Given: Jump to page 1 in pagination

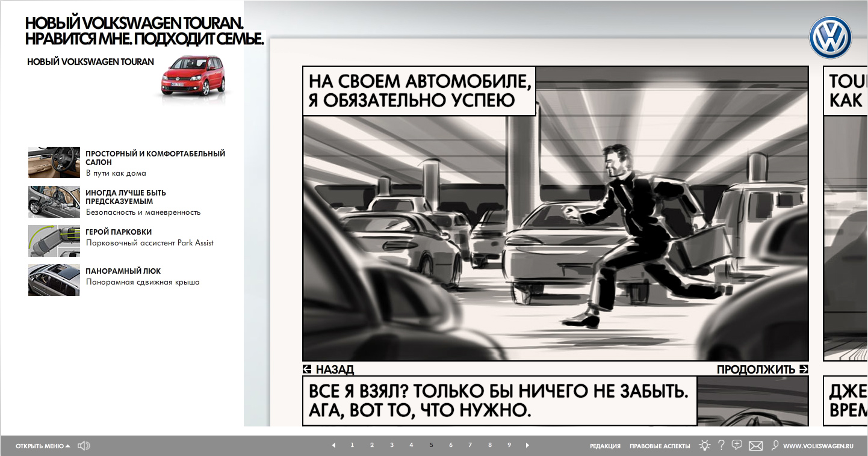Looking at the screenshot, I should [352, 445].
